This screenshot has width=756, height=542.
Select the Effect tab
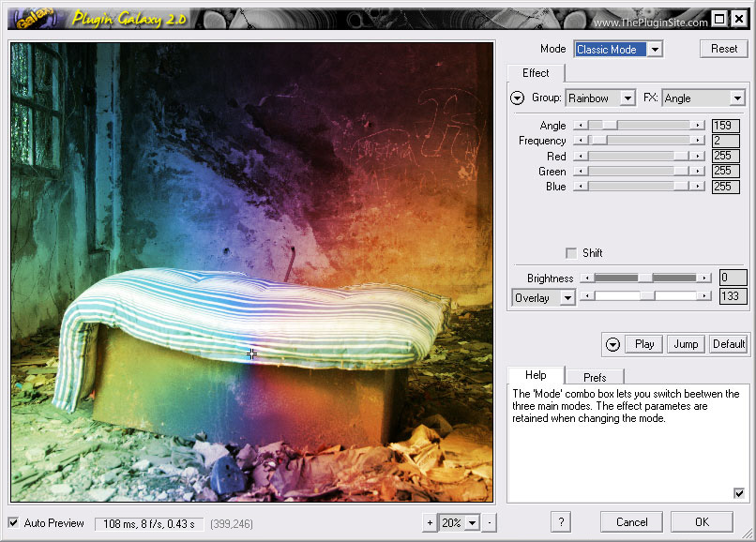point(536,73)
